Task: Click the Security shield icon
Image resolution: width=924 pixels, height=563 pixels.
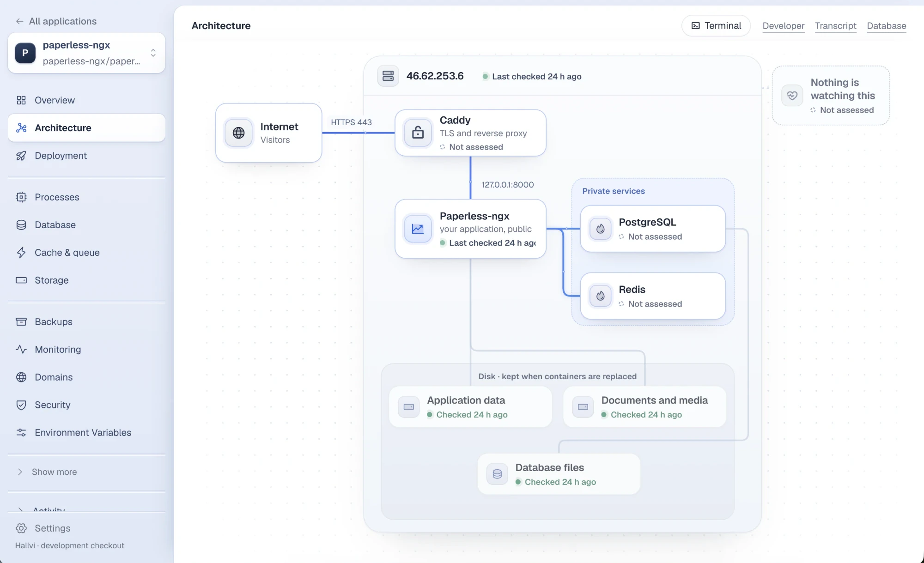Action: pos(21,405)
